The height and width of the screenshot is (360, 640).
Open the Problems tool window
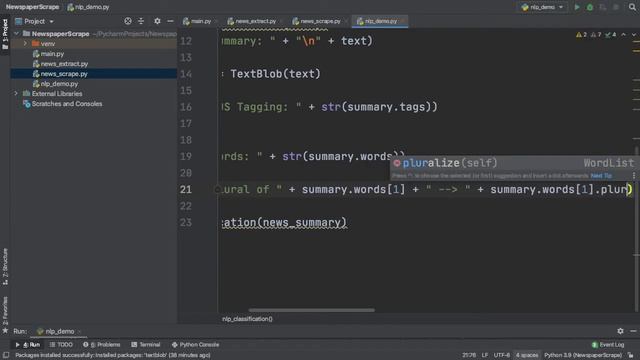(102, 345)
